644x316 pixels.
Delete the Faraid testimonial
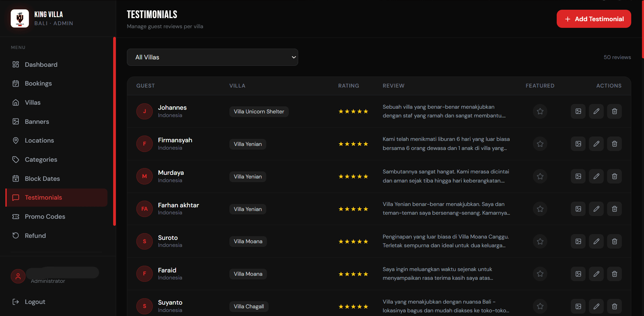pyautogui.click(x=614, y=274)
